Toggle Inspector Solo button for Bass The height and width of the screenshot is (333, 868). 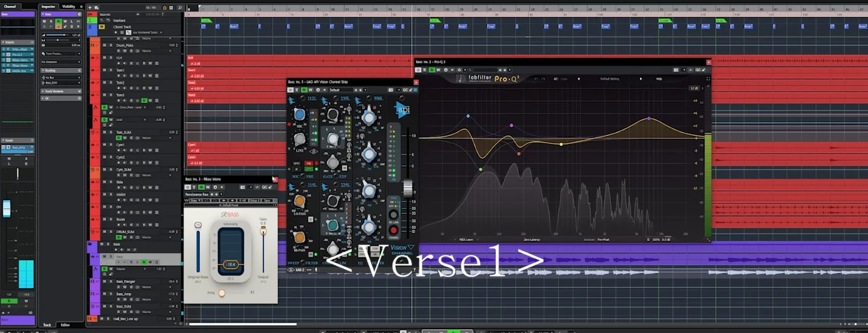pos(51,21)
